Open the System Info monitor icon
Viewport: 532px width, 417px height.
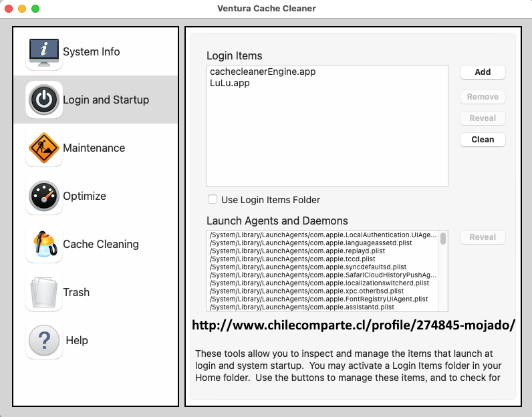pos(44,52)
